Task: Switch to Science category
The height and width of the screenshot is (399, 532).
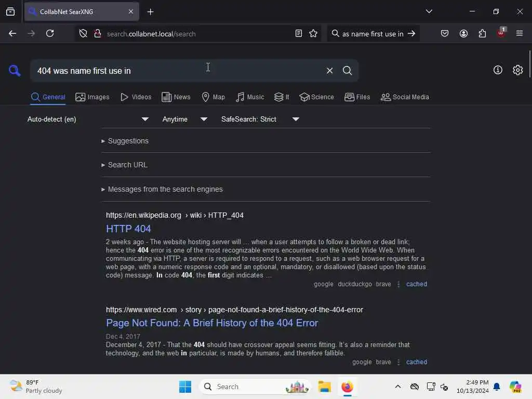Action: (x=316, y=97)
